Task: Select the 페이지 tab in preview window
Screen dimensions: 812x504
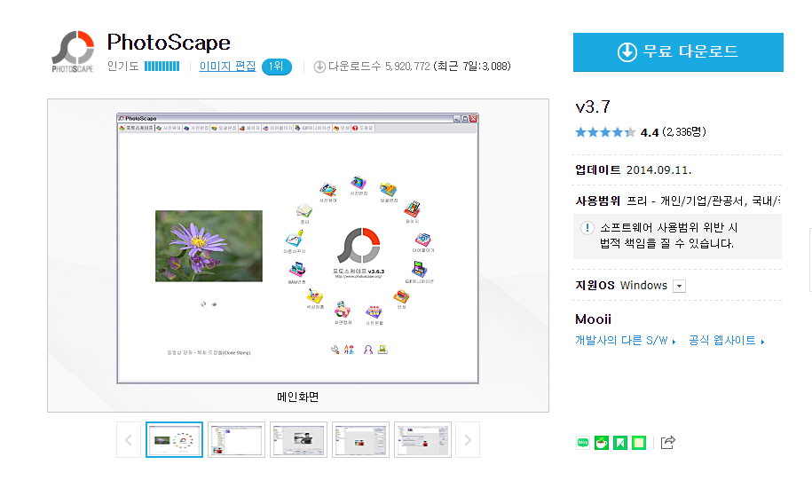Action: [x=249, y=128]
